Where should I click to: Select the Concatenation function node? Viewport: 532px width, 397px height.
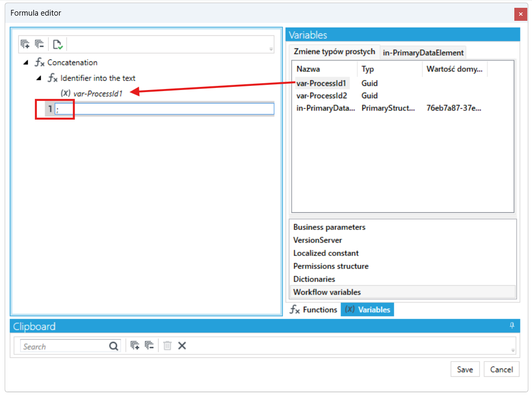pos(72,62)
